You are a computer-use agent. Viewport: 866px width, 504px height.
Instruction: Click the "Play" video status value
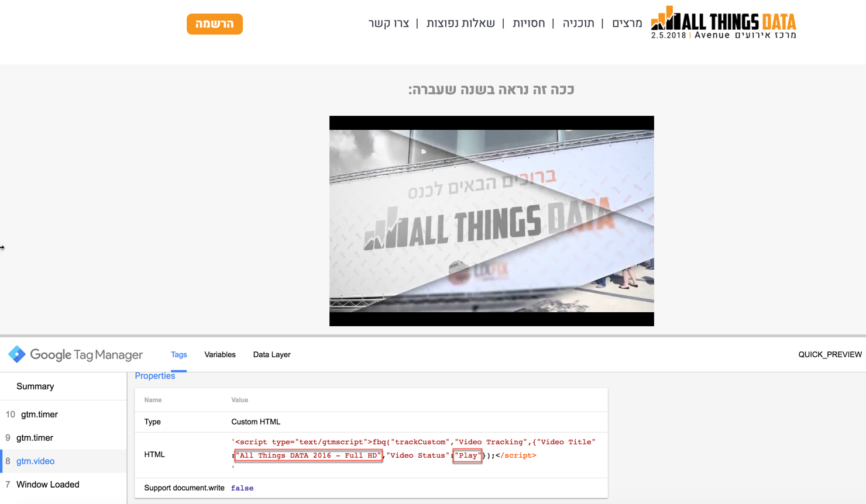point(468,455)
